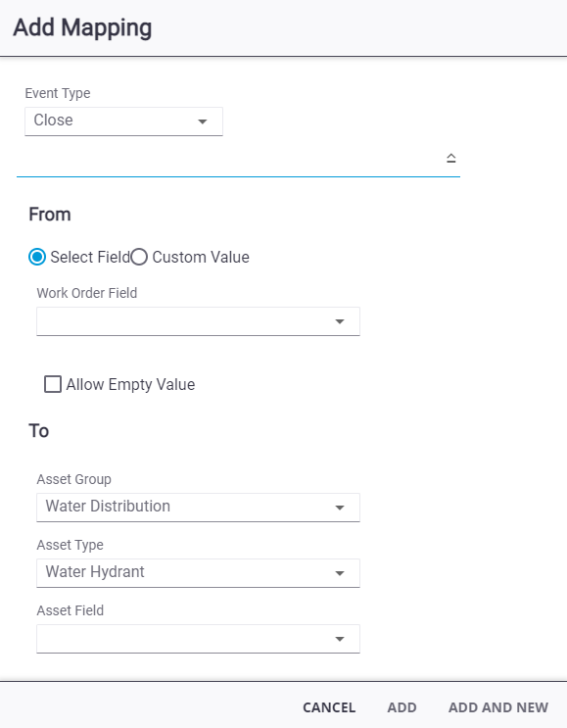
Task: Click the ADD AND NEW button
Action: click(x=498, y=707)
